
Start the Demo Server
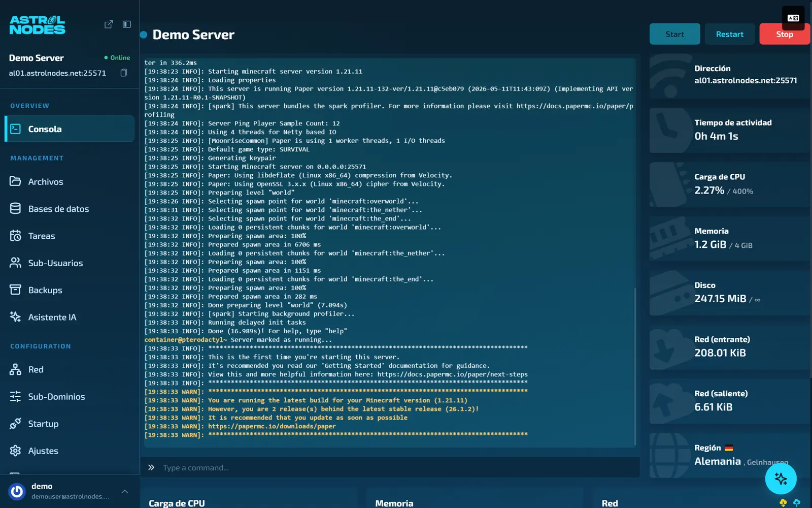click(x=675, y=34)
